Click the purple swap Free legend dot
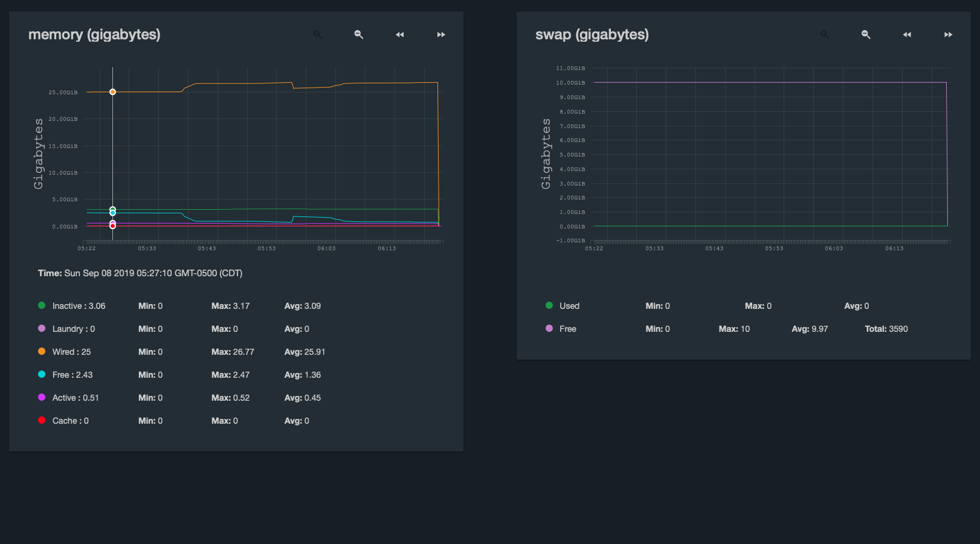The width and height of the screenshot is (980, 544). tap(549, 328)
